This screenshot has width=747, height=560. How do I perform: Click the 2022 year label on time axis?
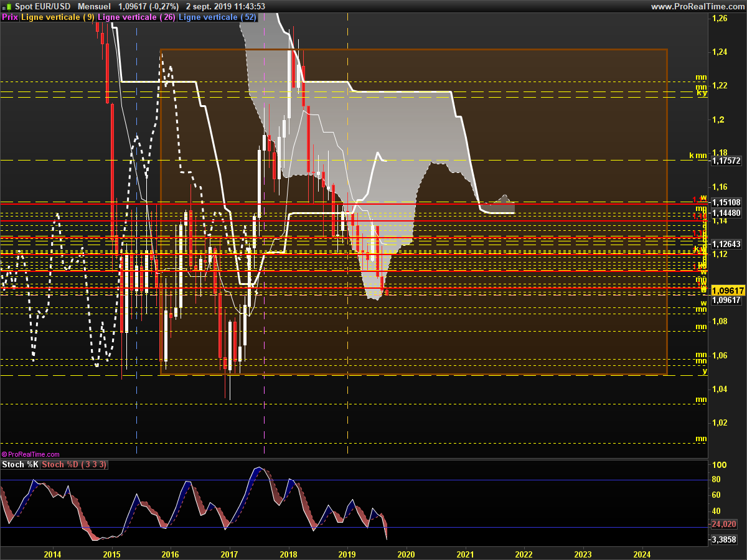[x=524, y=554]
